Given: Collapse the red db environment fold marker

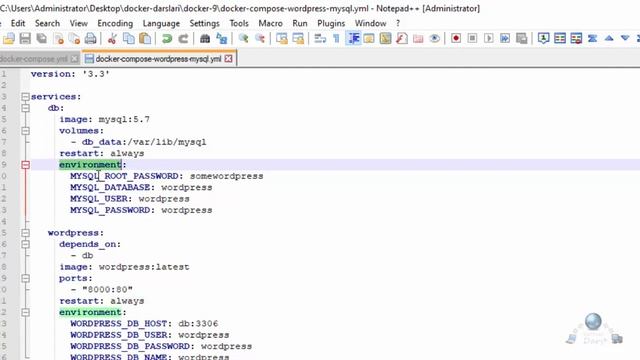Looking at the screenshot, I should (25, 165).
